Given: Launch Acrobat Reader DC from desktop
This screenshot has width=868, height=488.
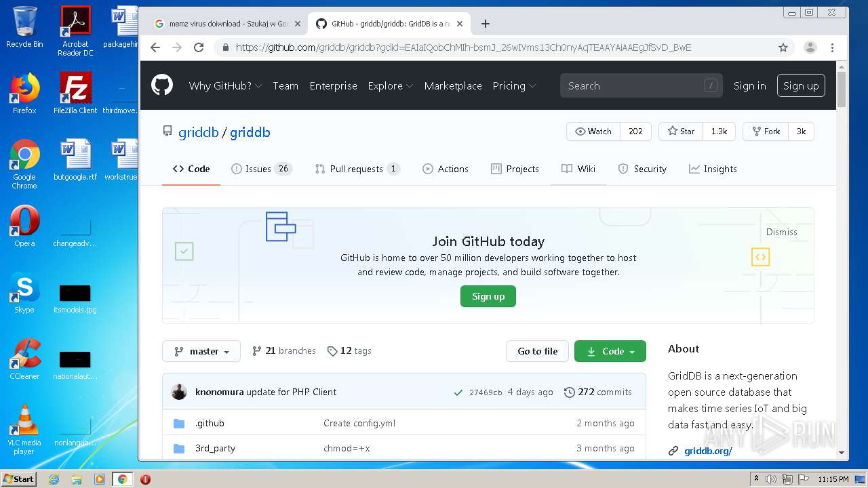Looking at the screenshot, I should (75, 31).
